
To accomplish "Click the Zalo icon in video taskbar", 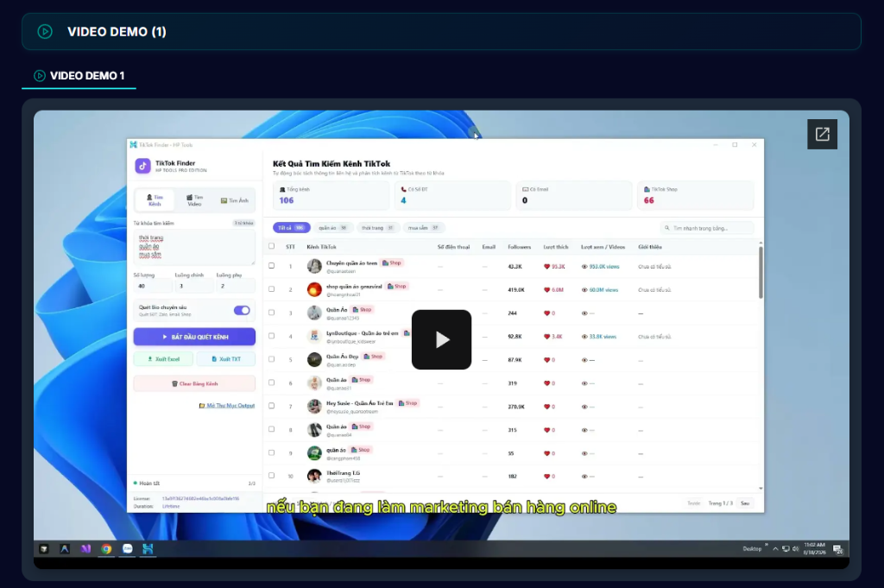I will click(128, 548).
